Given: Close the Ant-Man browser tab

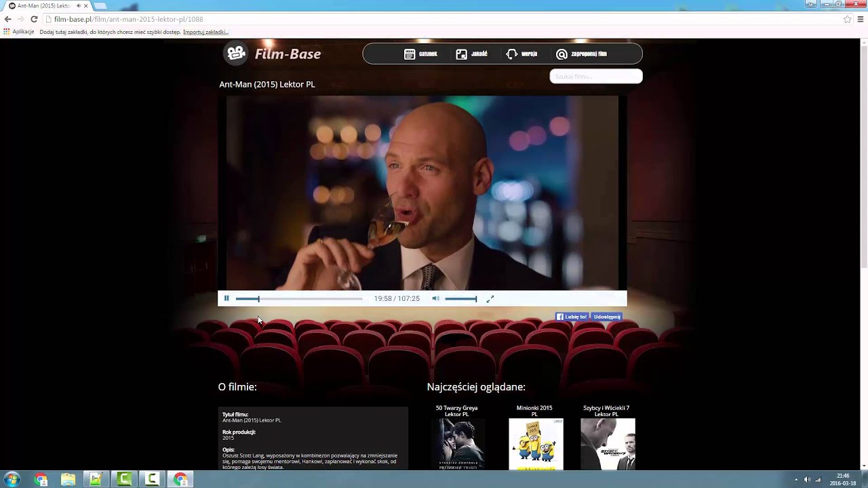Looking at the screenshot, I should pos(86,5).
